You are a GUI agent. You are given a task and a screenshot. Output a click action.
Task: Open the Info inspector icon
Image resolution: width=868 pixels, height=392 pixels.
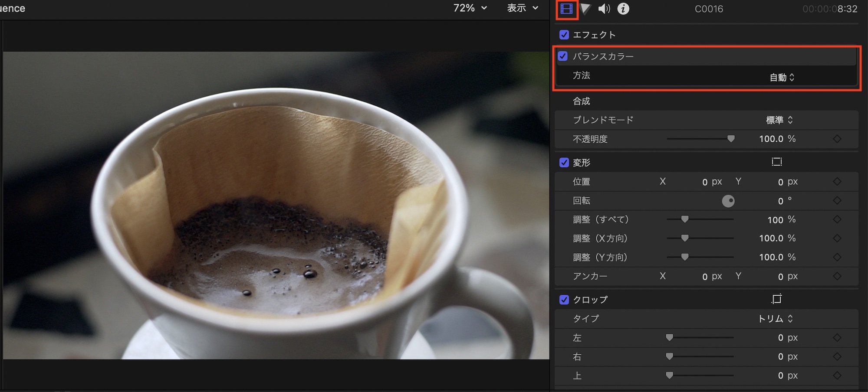(x=623, y=9)
